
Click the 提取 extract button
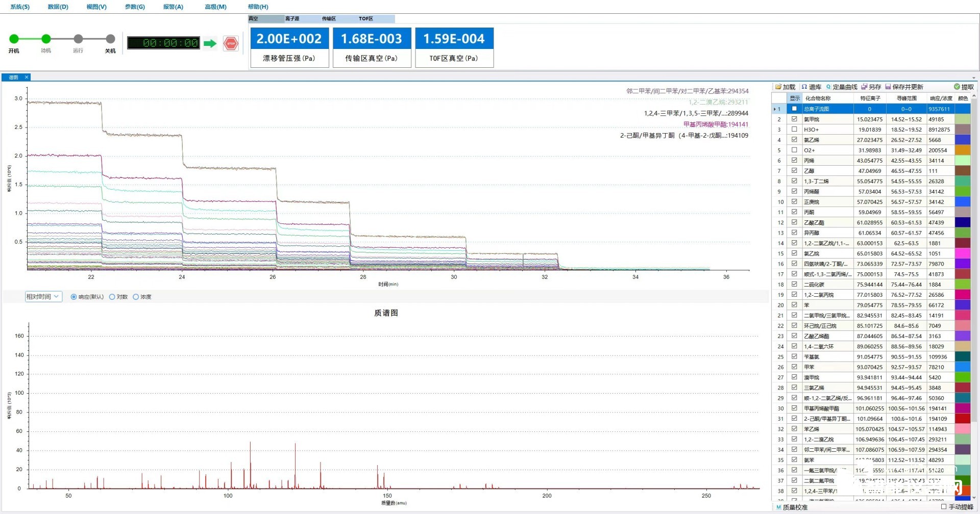pos(964,87)
